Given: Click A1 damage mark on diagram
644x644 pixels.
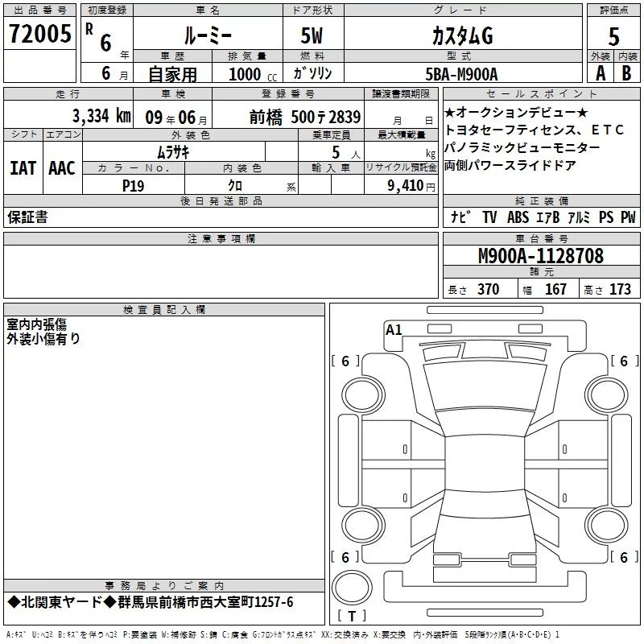Looking at the screenshot, I should pos(394,330).
